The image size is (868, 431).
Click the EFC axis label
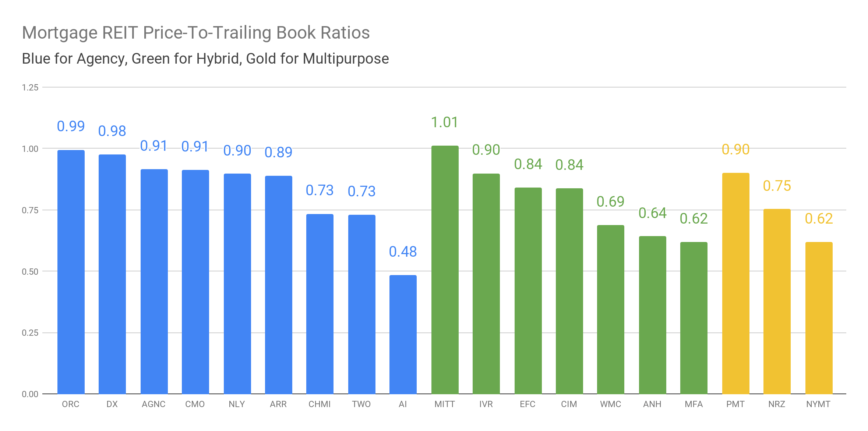tap(527, 404)
